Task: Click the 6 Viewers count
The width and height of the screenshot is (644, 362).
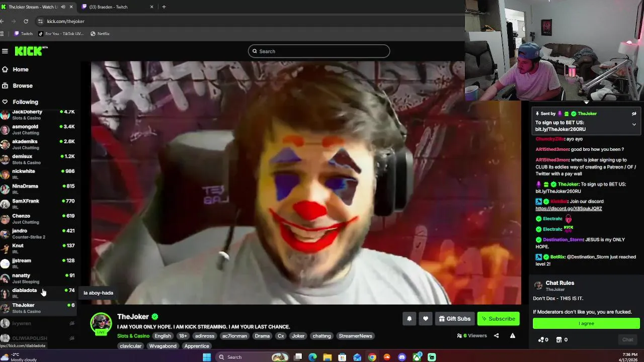Action: [472, 335]
